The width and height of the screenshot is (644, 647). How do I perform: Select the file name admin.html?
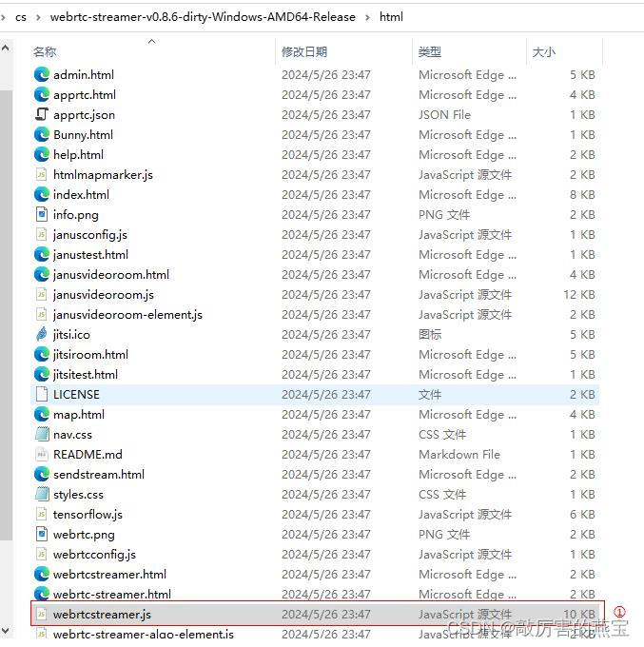point(84,74)
